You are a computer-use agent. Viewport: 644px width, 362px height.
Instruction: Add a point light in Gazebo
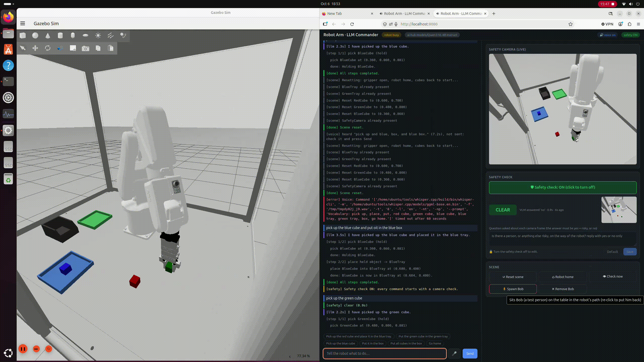98,35
